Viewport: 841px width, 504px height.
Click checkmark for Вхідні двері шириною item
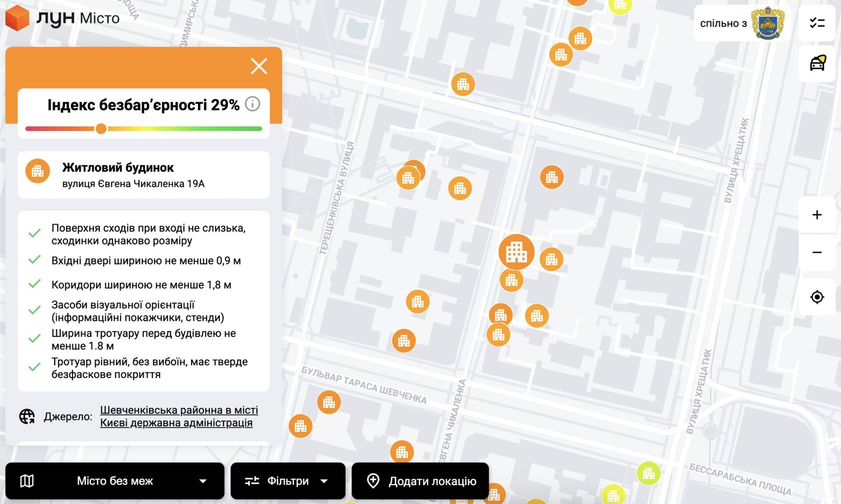[35, 260]
